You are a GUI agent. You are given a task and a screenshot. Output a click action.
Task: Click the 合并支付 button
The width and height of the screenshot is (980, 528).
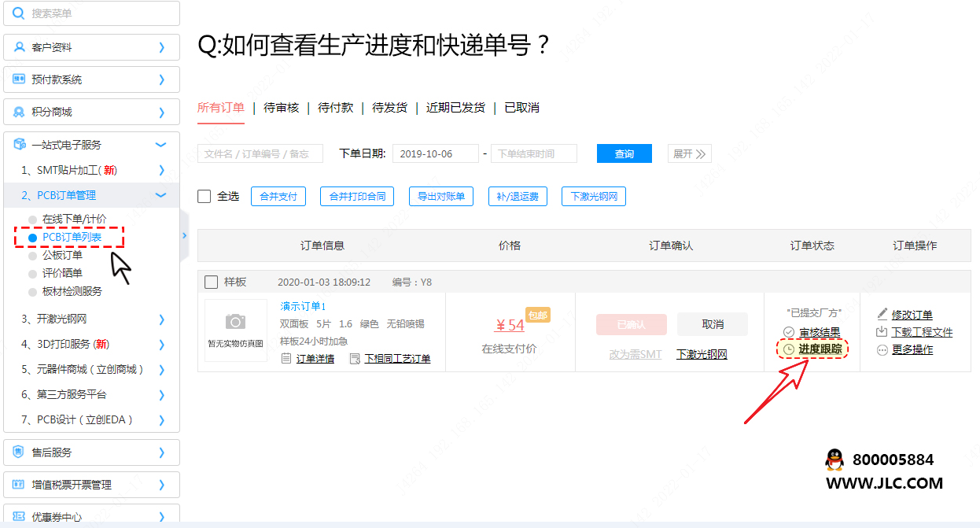click(x=278, y=197)
